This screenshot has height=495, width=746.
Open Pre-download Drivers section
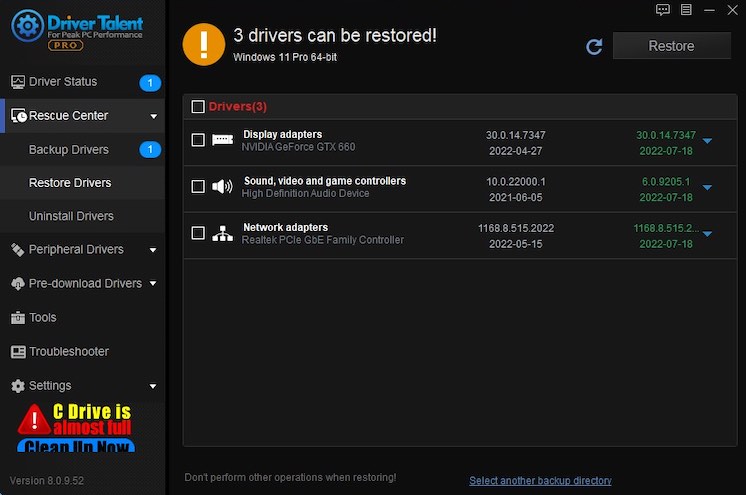pyautogui.click(x=83, y=284)
